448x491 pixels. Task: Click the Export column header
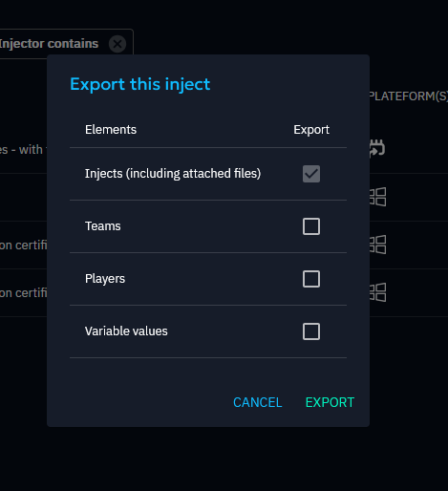point(311,130)
